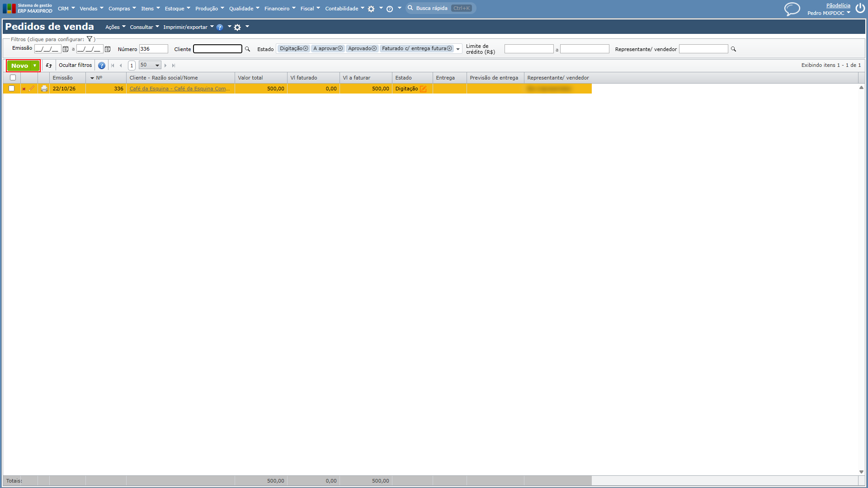The height and width of the screenshot is (488, 868).
Task: Click the filter funnel configuration icon
Action: (x=90, y=39)
